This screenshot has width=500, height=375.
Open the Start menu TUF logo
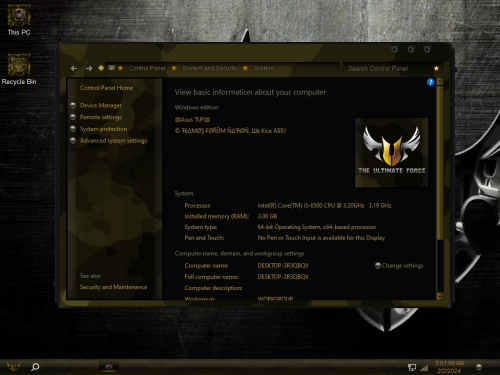(x=13, y=367)
